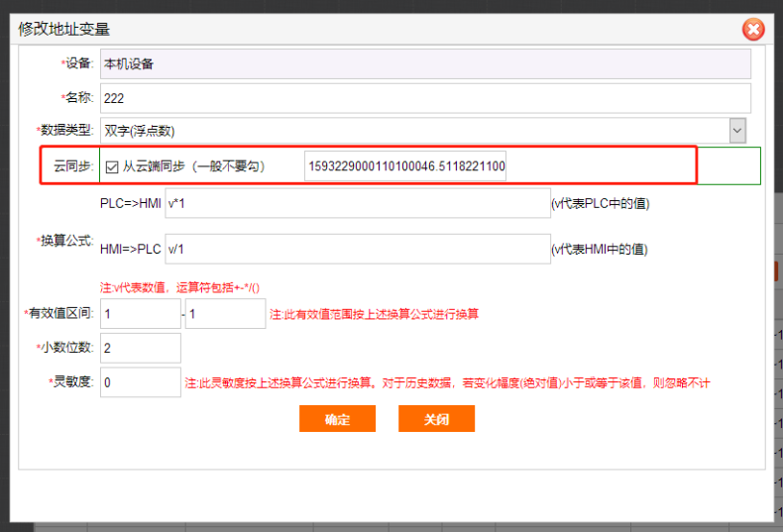Image resolution: width=783 pixels, height=532 pixels.
Task: Click the HMI=>PLC formula input
Action: pos(357,250)
